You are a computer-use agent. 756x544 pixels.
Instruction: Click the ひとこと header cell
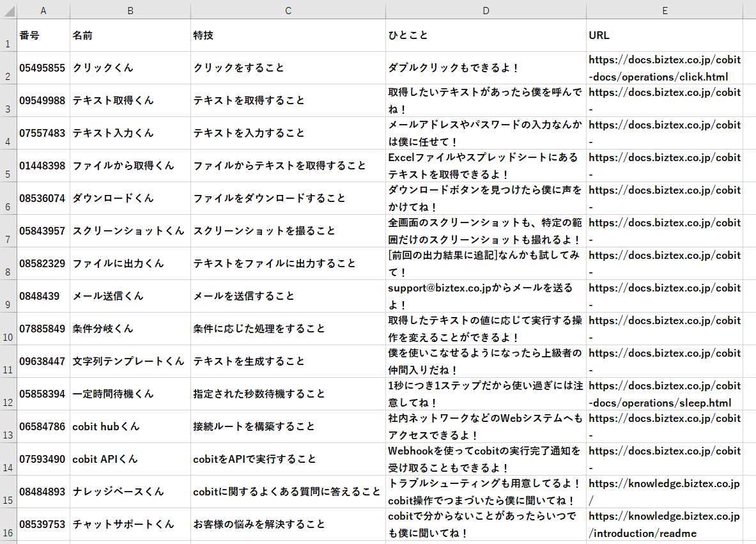click(486, 35)
